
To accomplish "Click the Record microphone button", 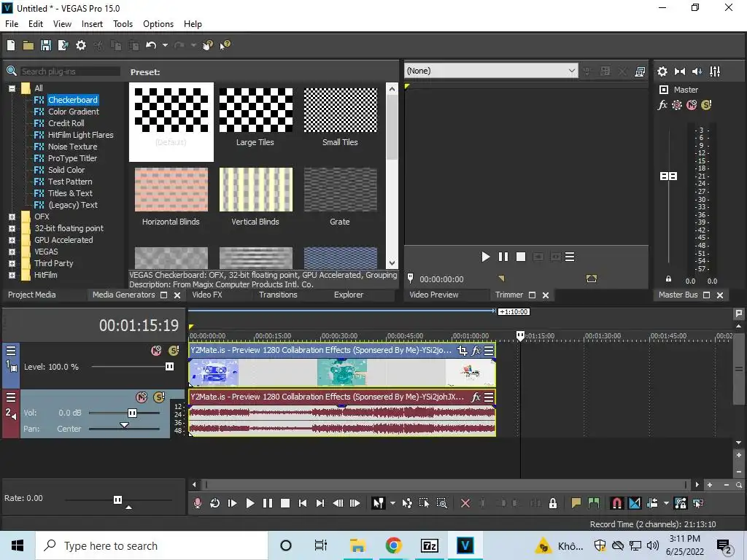I will (198, 503).
